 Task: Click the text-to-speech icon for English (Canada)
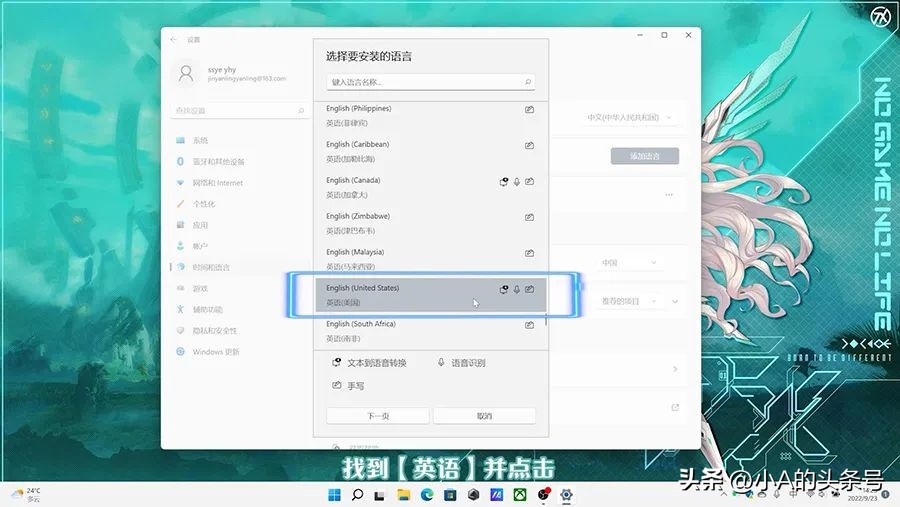[x=503, y=181]
